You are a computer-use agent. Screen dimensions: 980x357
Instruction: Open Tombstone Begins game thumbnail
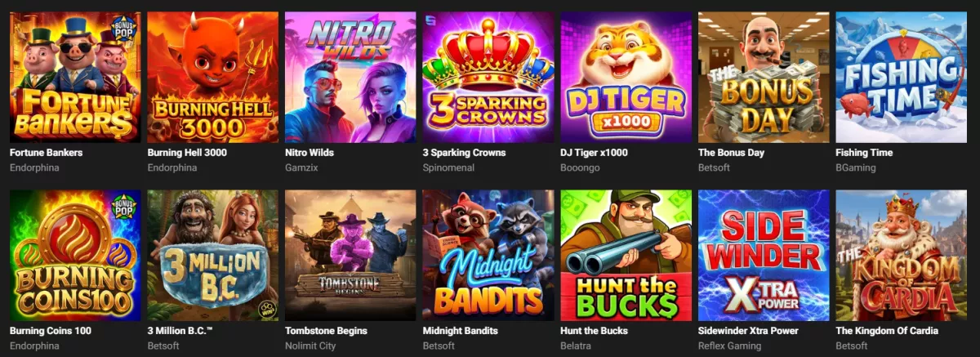(x=350, y=256)
